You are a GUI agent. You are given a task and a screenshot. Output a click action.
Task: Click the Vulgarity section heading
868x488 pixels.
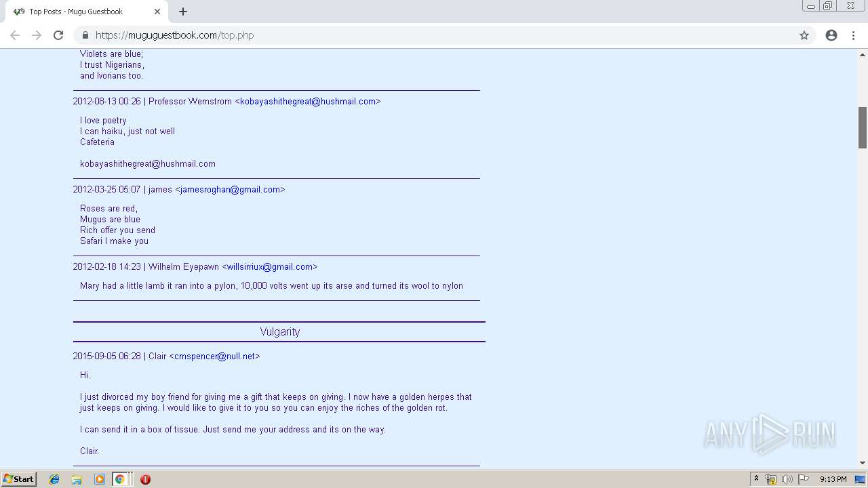tap(279, 331)
